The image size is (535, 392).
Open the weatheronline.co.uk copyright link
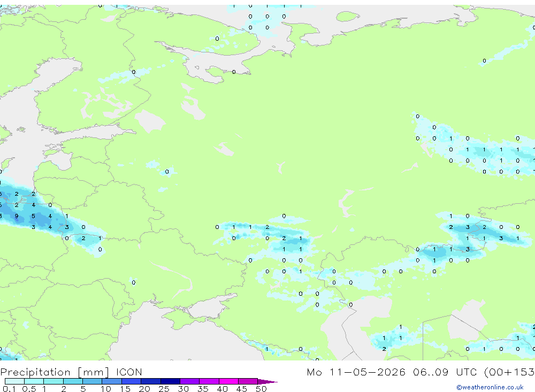coord(490,387)
